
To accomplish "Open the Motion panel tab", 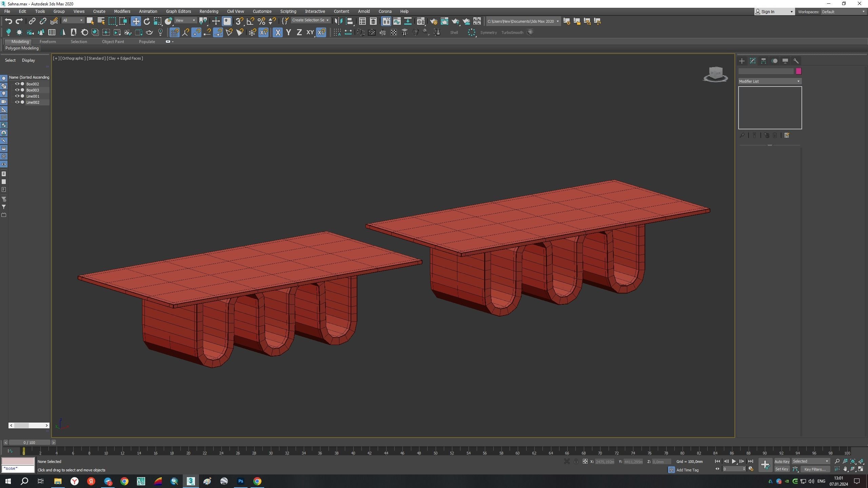I will 774,61.
